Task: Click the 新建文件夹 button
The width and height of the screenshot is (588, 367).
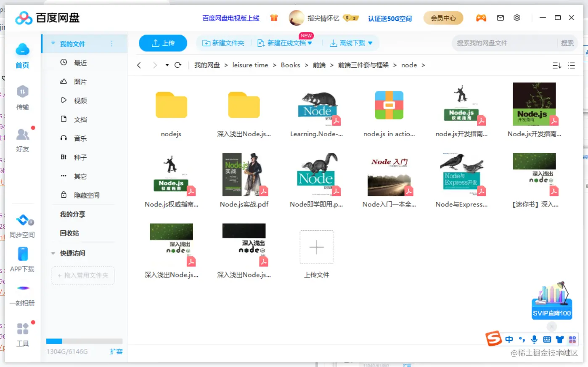Action: 223,43
